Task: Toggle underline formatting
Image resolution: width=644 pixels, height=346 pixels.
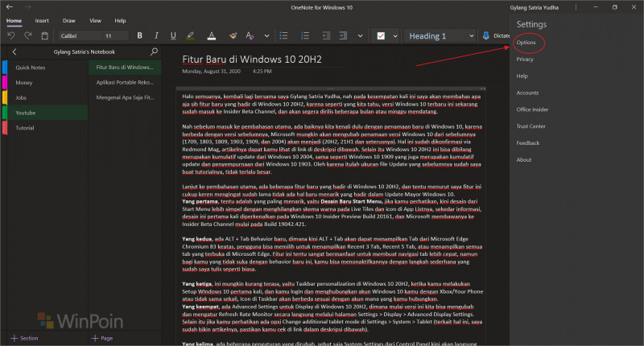Action: point(173,35)
